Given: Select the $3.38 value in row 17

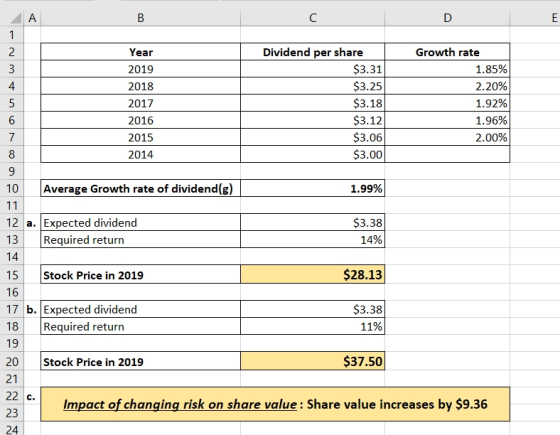Looking at the screenshot, I should (x=312, y=309).
